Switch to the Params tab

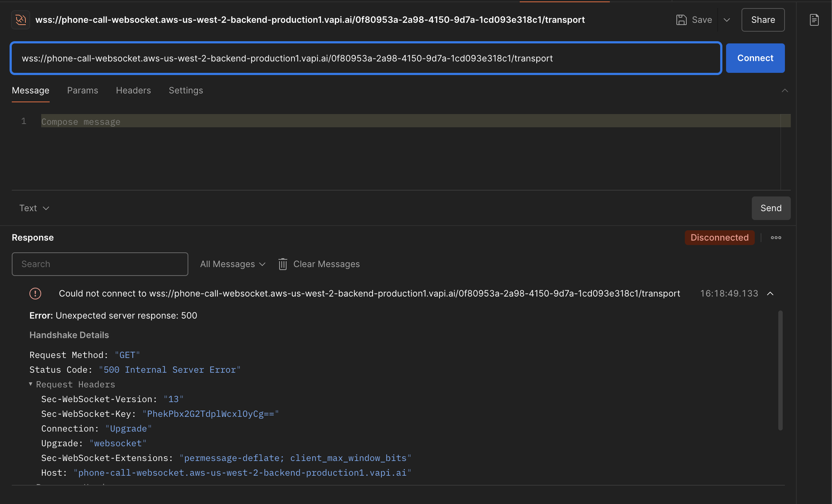(x=82, y=90)
